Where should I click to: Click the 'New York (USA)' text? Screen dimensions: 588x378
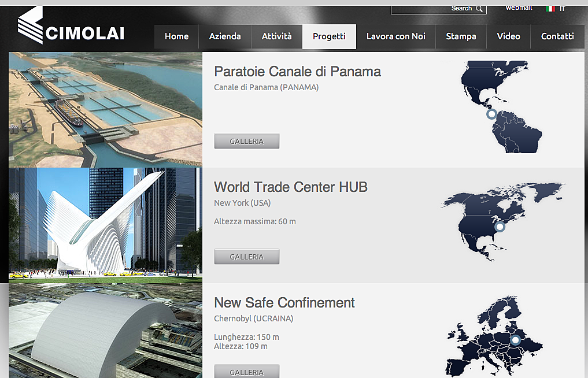click(x=242, y=203)
